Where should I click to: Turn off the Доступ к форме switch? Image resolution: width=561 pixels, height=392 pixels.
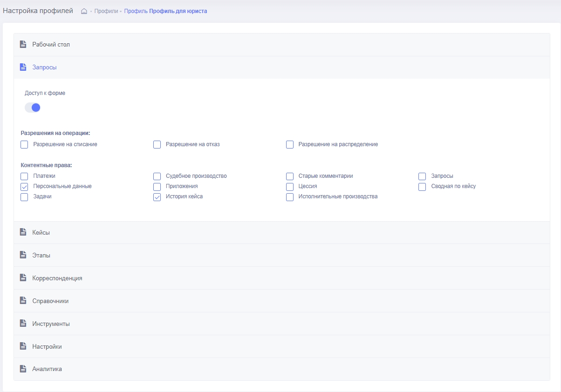[33, 108]
